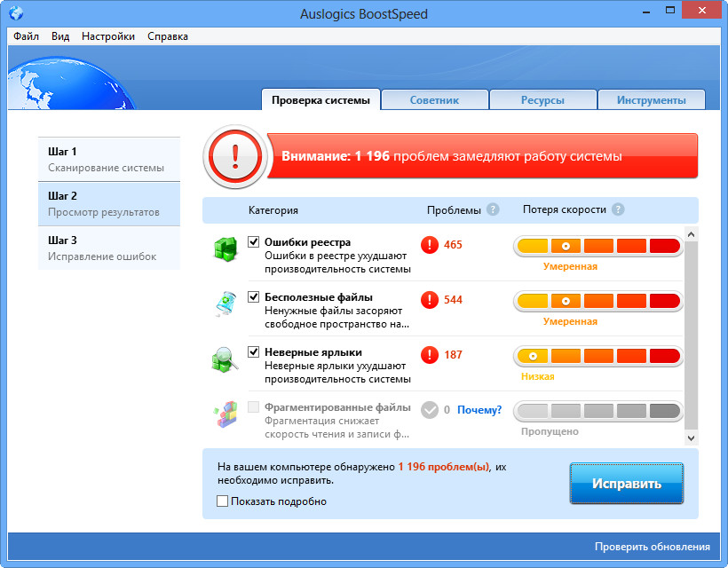The height and width of the screenshot is (568, 728).
Task: Click the Ошибки реестра speed loss meter
Action: (x=598, y=246)
